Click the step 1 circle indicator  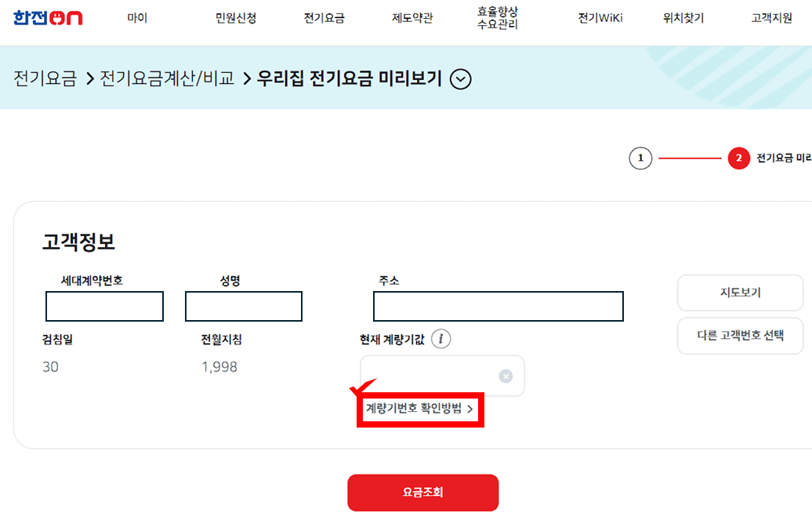coord(640,158)
